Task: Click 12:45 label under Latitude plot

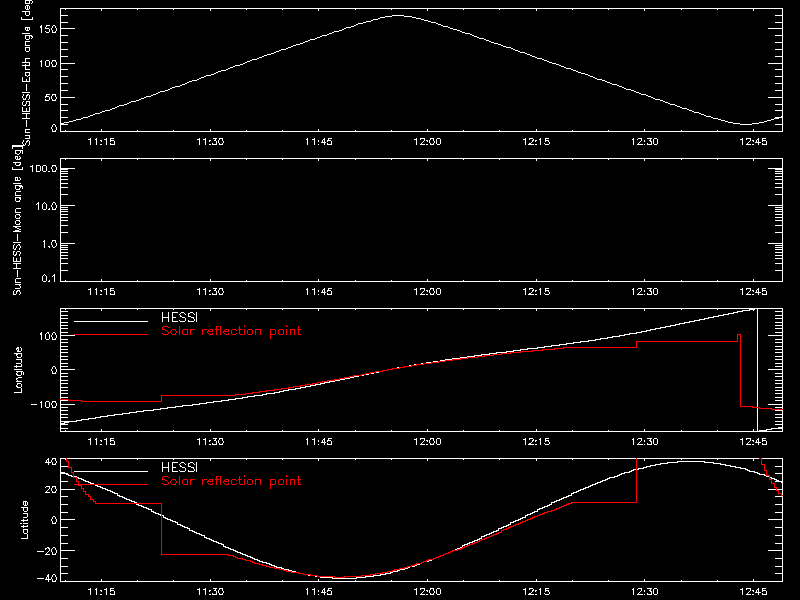Action: (x=753, y=592)
